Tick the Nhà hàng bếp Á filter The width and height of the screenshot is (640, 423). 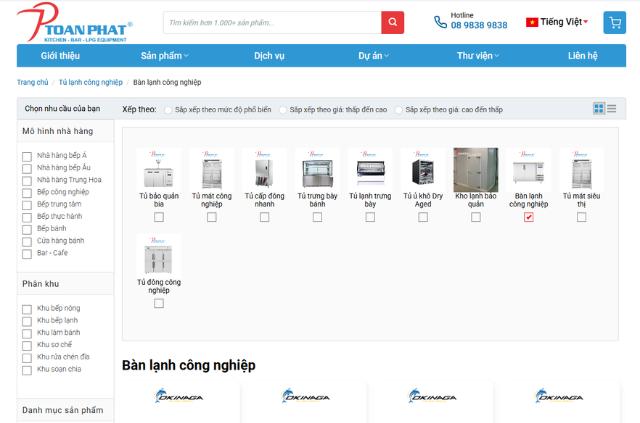click(27, 157)
